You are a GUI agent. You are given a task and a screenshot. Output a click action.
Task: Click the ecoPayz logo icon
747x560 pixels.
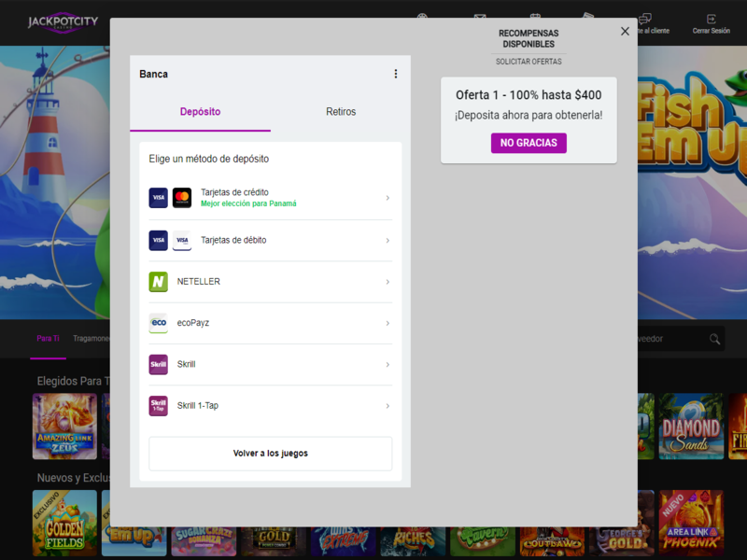click(x=158, y=323)
